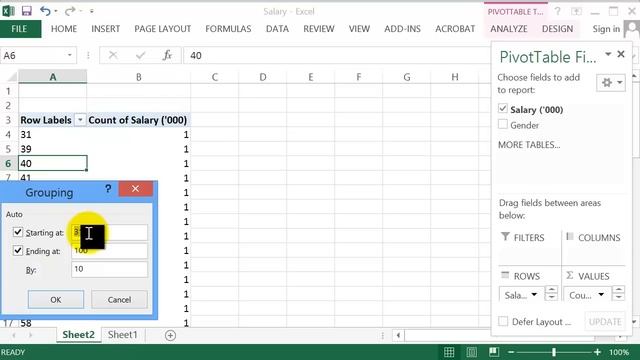This screenshot has width=640, height=360.
Task: Switch to Sheet1 tab
Action: pyautogui.click(x=122, y=335)
